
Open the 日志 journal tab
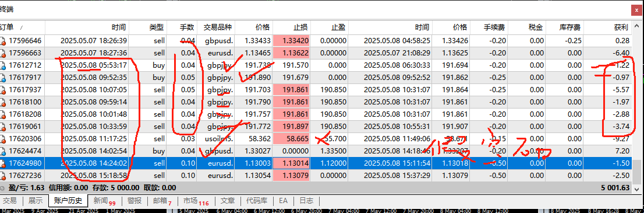tap(306, 201)
